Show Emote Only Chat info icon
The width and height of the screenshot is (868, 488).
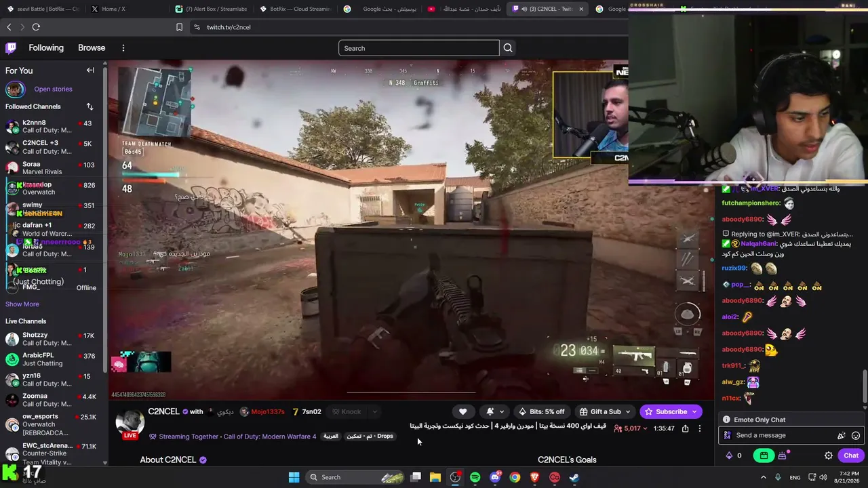tap(726, 420)
